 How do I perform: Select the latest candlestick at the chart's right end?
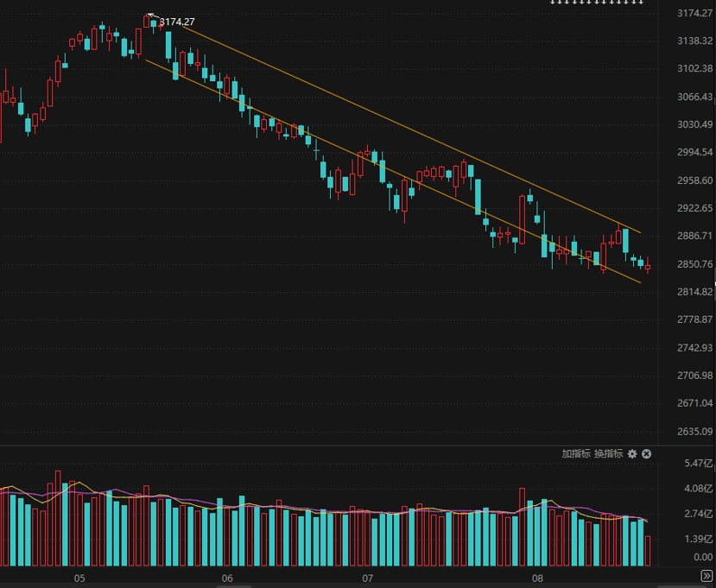point(648,267)
